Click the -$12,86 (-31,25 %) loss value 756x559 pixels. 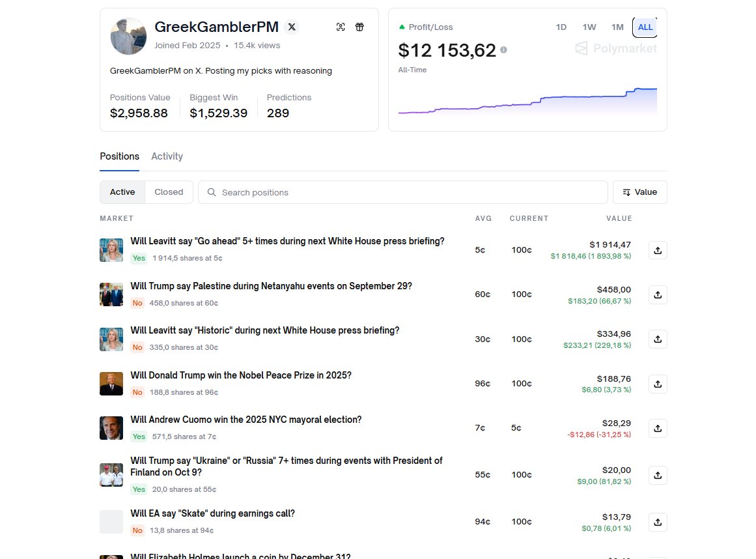tap(599, 435)
